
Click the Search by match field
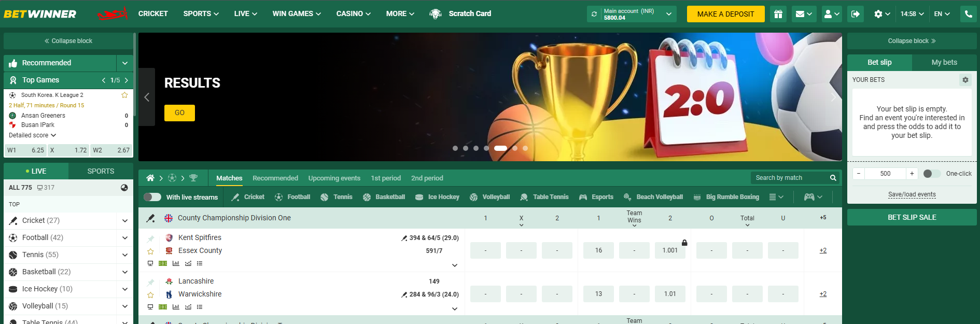click(789, 178)
